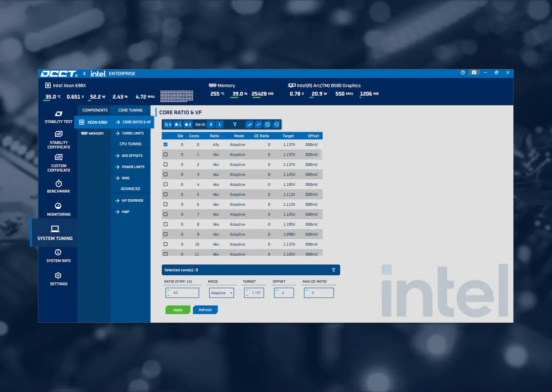Click the Refresh button
Viewport: 552px width, 392px height.
205,310
